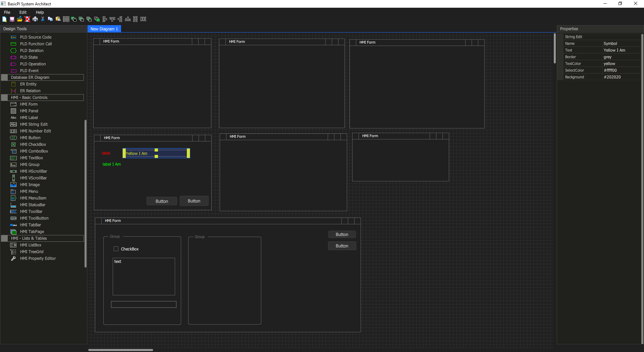Save the diagram using the floppy disk icon
This screenshot has width=644, height=352.
pyautogui.click(x=12, y=19)
